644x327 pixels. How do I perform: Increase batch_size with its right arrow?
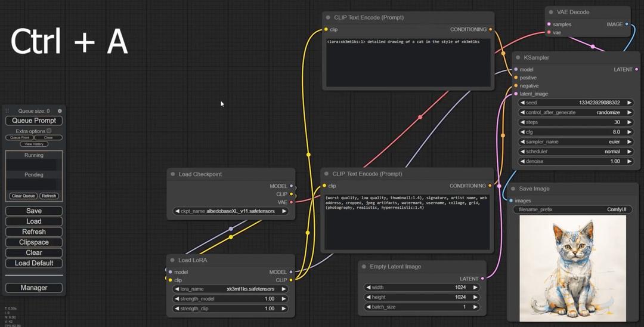475,307
